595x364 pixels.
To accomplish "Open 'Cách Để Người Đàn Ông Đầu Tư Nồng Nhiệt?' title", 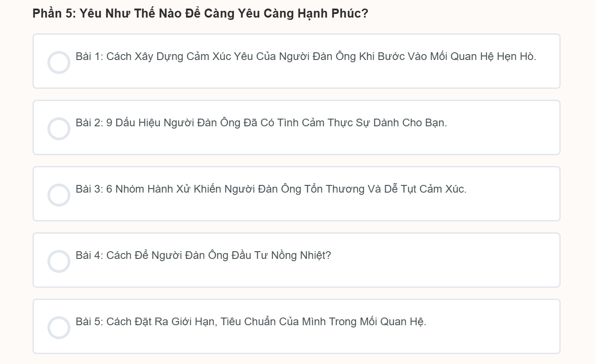I will 218,255.
